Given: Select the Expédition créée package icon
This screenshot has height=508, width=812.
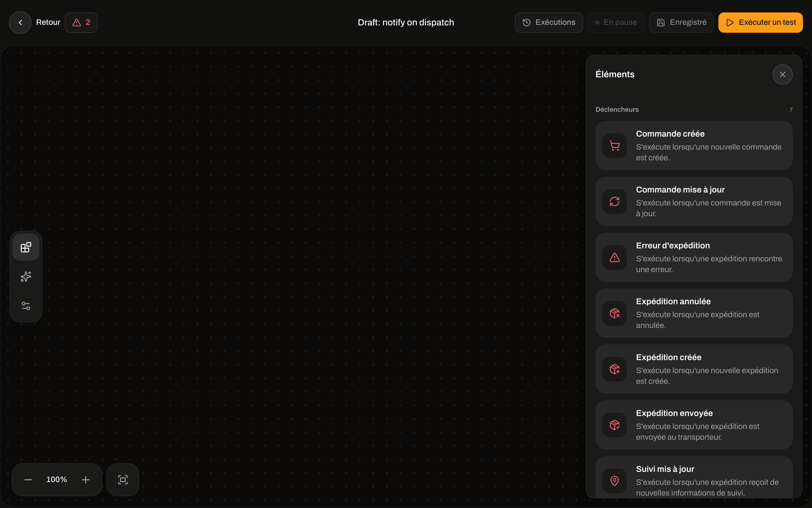Looking at the screenshot, I should coord(615,369).
